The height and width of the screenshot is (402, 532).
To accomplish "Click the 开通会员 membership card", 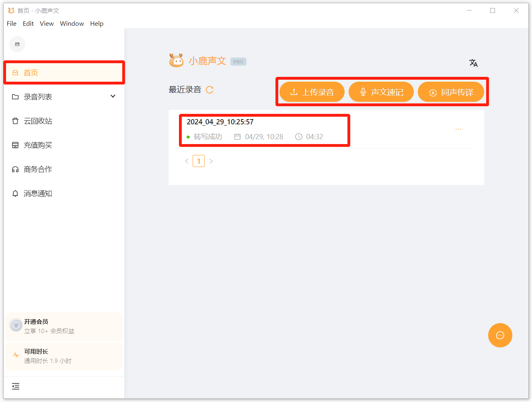I will 64,326.
